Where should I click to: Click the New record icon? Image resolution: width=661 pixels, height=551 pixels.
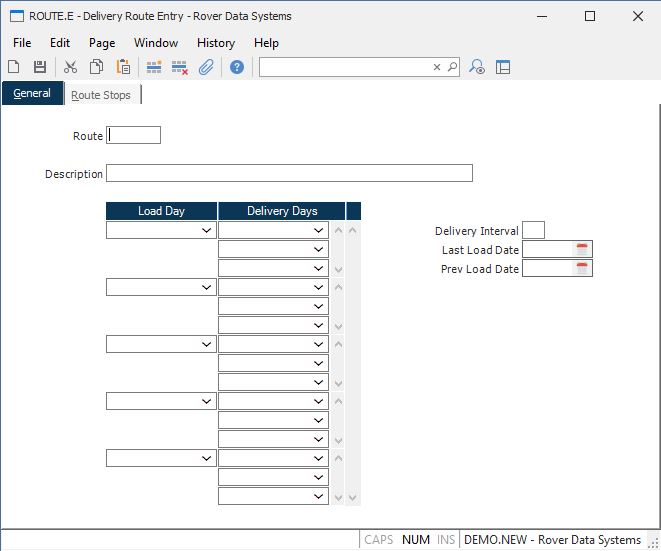tap(14, 67)
